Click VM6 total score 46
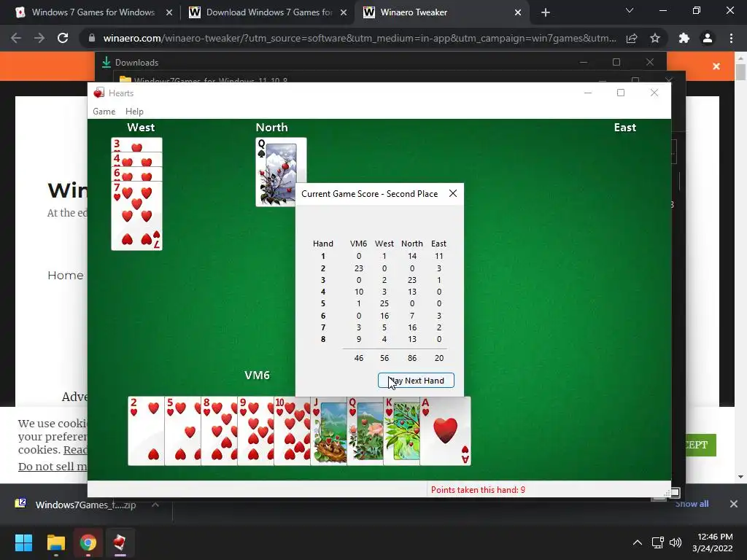Image resolution: width=747 pixels, height=560 pixels. [x=359, y=358]
